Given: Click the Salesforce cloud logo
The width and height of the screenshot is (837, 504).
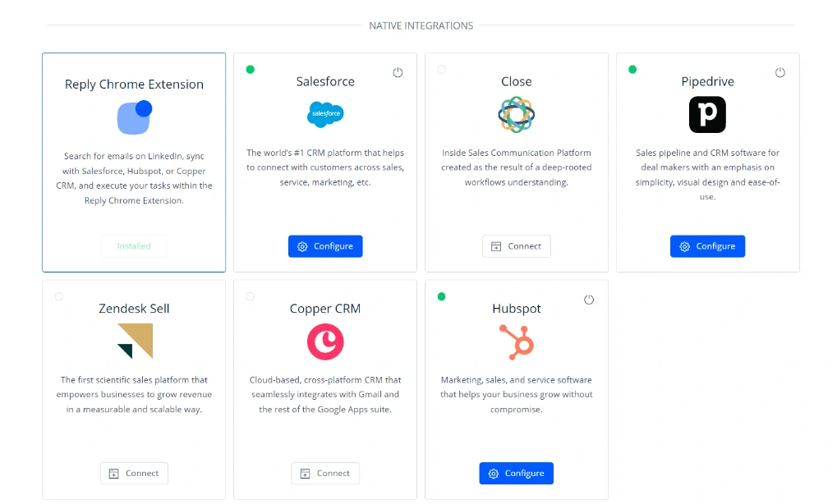Looking at the screenshot, I should point(325,114).
